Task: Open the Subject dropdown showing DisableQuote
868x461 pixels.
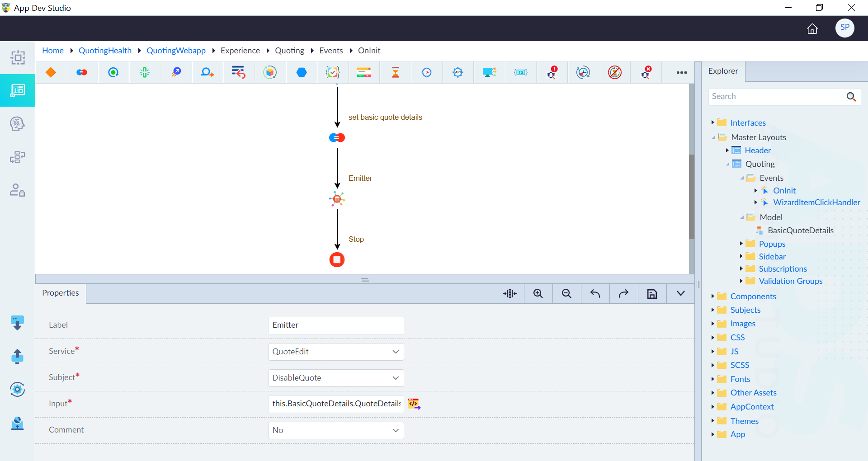Action: point(336,378)
